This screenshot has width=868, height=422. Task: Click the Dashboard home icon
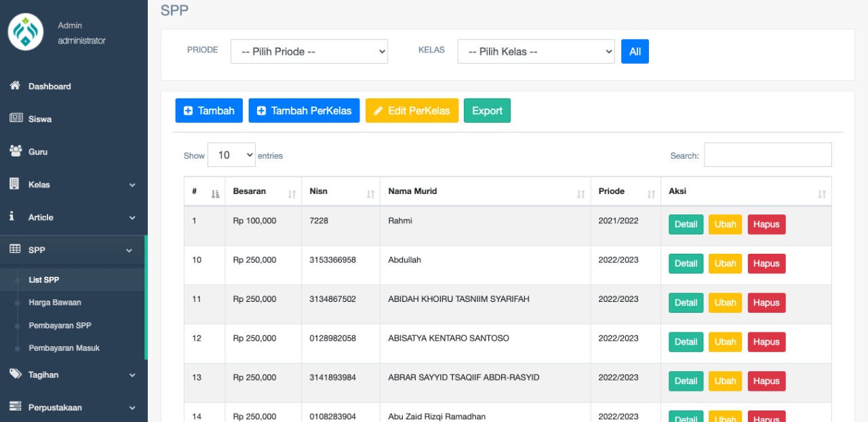(15, 86)
